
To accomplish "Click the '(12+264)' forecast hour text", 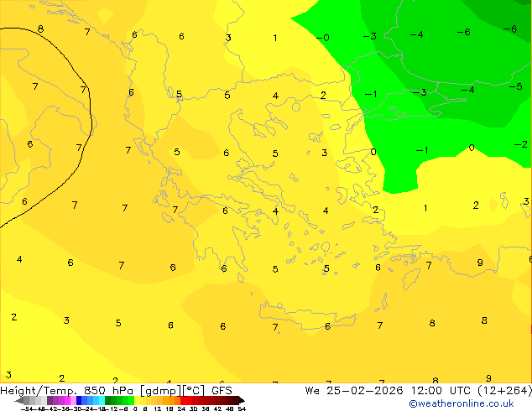I will pos(504,391).
